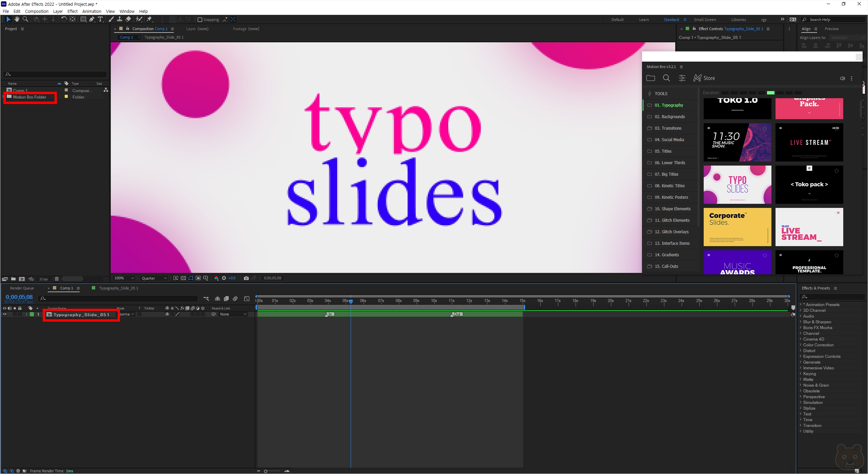
Task: Open Motion Bro search icon
Action: click(666, 78)
